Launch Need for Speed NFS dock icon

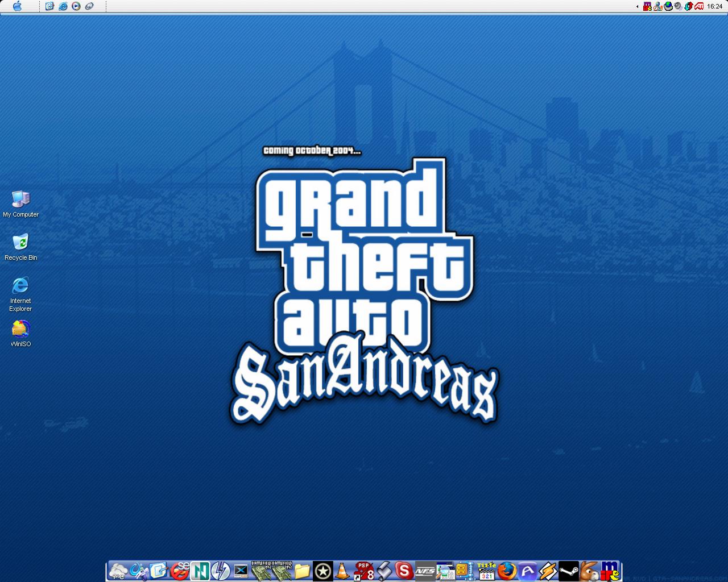[425, 571]
